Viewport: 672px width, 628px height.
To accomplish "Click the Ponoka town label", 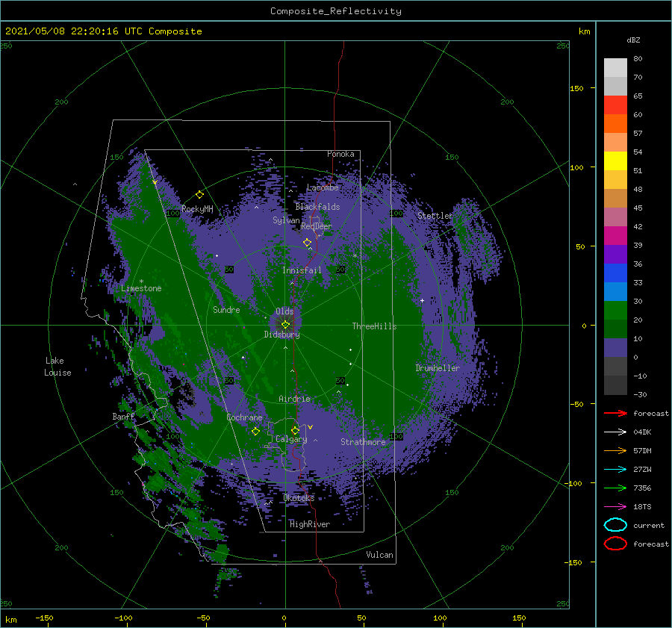I will coord(340,154).
